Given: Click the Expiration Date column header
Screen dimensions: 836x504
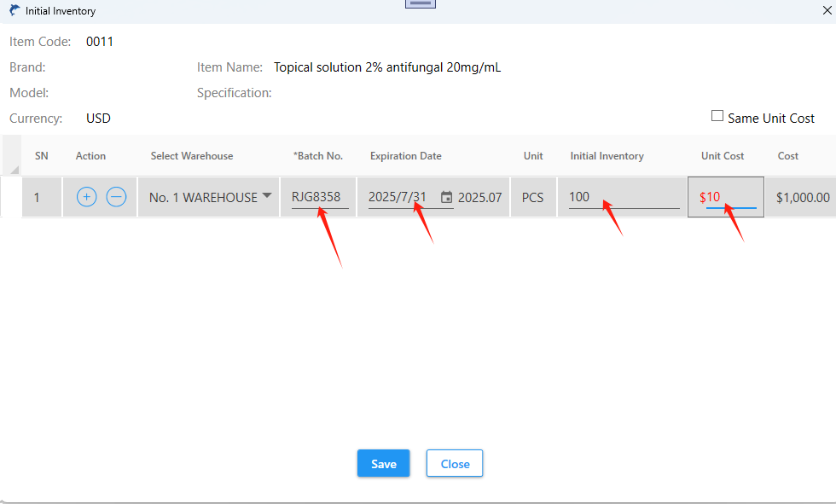Looking at the screenshot, I should click(x=405, y=156).
